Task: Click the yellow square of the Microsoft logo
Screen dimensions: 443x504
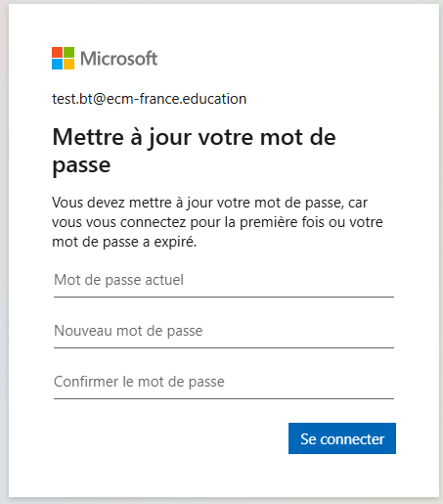Action: [68, 64]
